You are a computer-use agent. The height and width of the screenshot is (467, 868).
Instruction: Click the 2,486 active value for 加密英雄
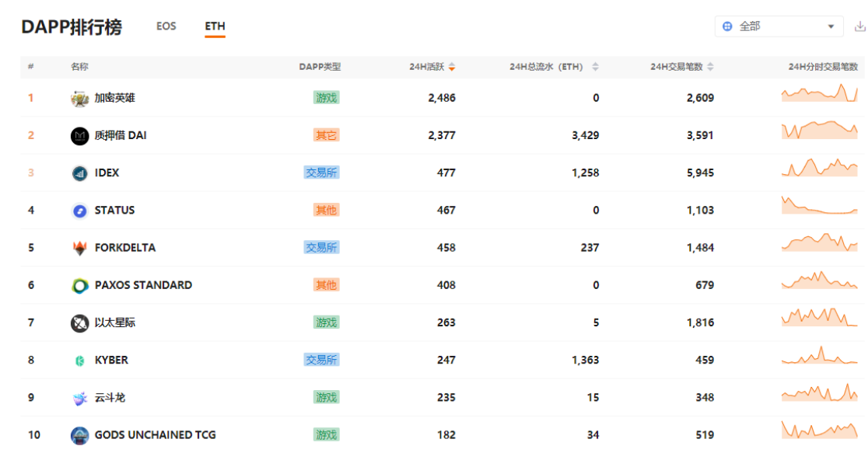(x=442, y=98)
